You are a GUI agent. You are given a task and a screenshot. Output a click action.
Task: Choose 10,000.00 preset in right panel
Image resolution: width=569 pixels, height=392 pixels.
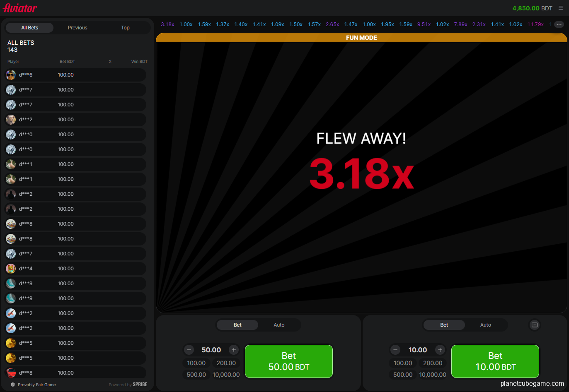(x=433, y=375)
